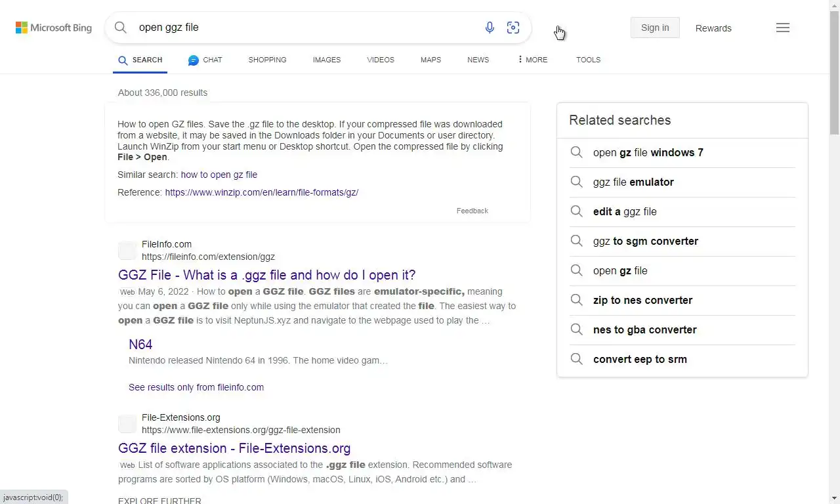This screenshot has width=840, height=504.
Task: Open the winzip.com reference link
Action: 262,192
